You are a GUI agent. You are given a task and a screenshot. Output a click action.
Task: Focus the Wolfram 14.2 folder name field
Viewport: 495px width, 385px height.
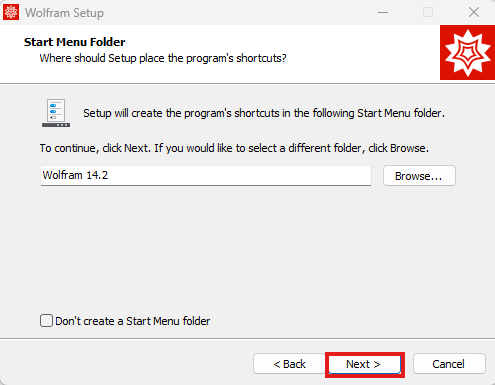pos(206,175)
